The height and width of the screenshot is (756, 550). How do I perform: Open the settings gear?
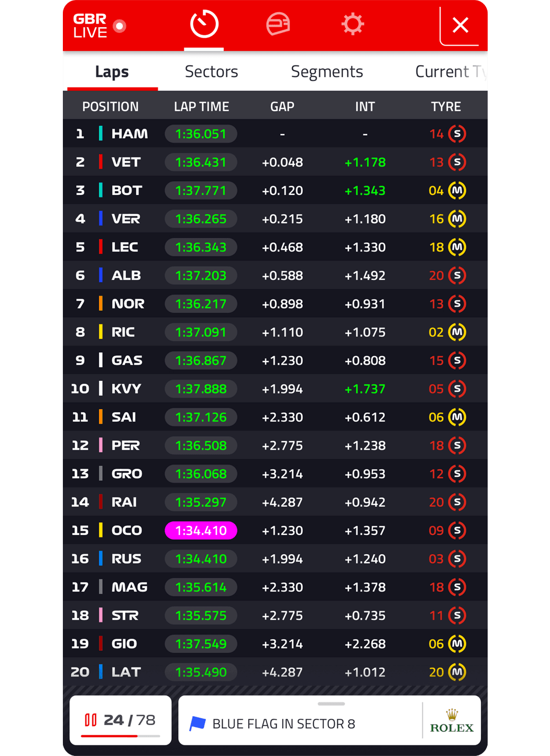tap(353, 24)
